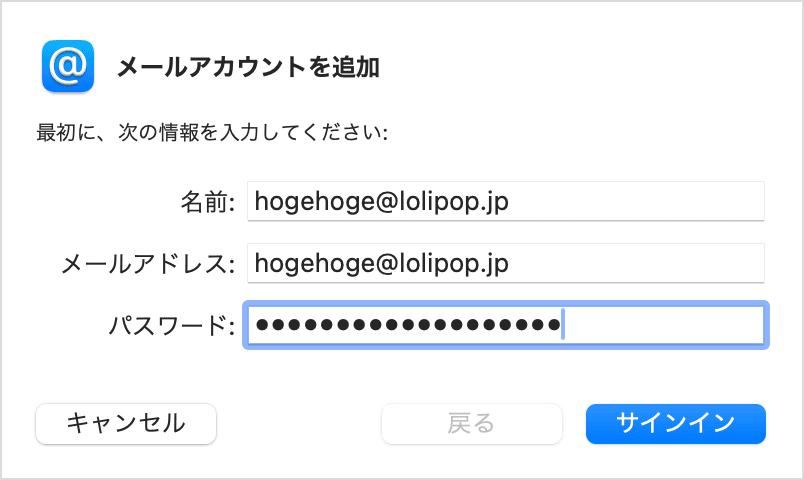Click the text cursor ending the password dots
804x480 pixels.
pyautogui.click(x=563, y=325)
